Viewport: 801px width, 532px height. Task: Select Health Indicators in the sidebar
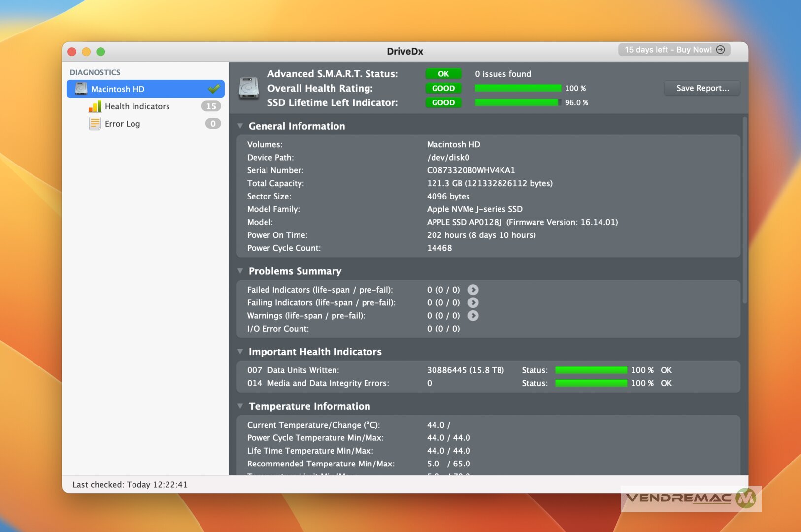[137, 106]
